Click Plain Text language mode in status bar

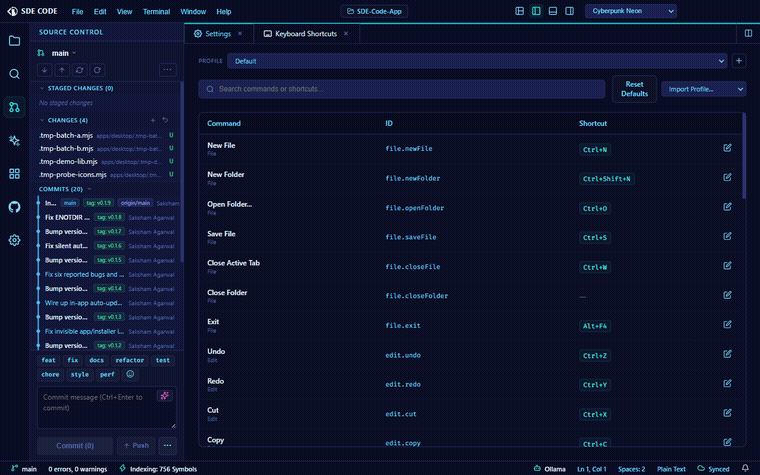671,469
